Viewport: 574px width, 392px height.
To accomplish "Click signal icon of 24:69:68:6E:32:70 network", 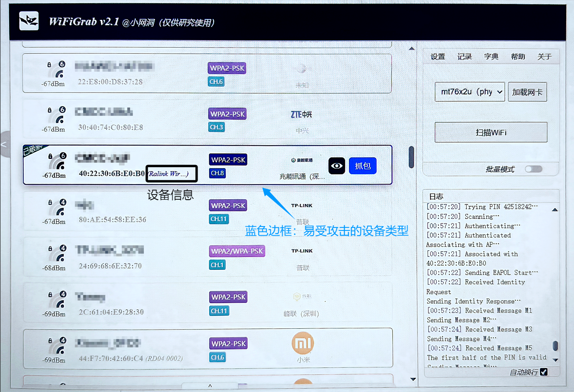I will (x=57, y=253).
